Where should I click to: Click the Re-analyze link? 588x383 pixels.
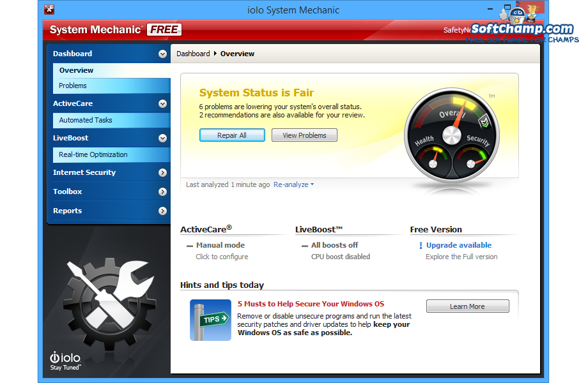[291, 184]
